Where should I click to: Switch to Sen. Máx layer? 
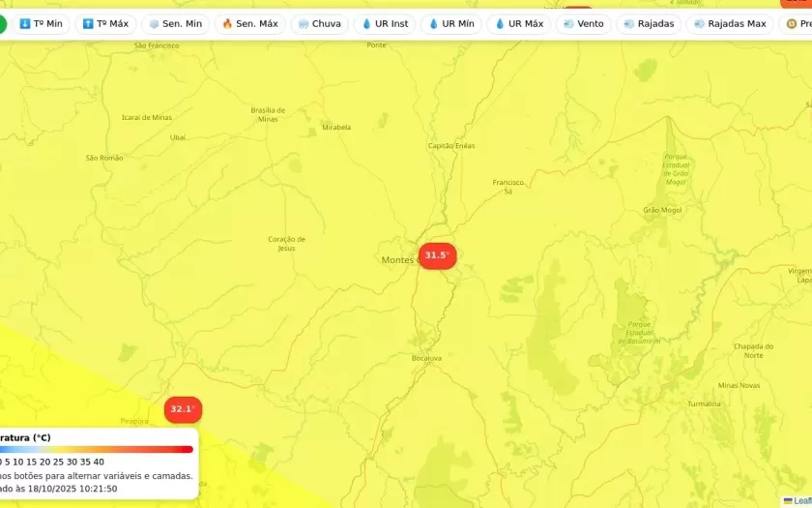(x=250, y=24)
